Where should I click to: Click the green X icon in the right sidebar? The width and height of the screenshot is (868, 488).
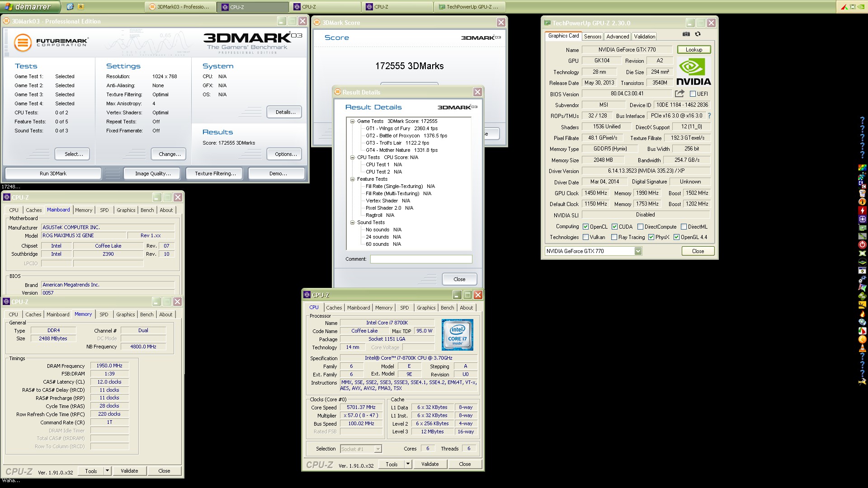coord(862,253)
